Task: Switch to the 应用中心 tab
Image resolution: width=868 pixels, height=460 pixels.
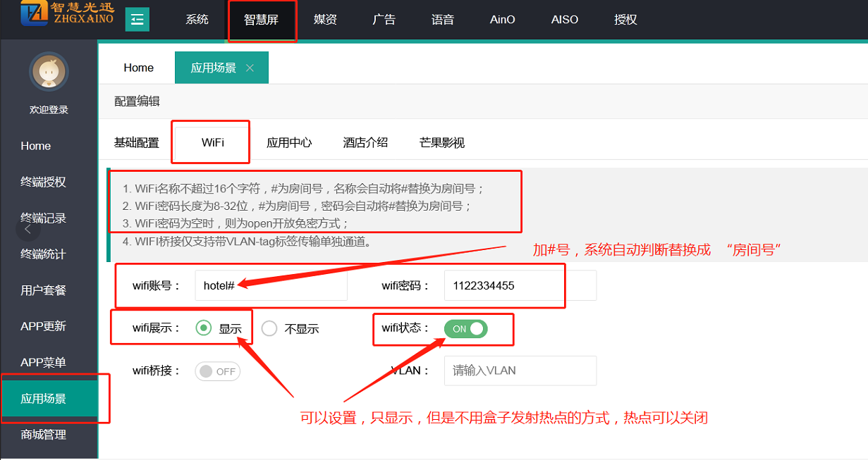Action: coord(289,142)
